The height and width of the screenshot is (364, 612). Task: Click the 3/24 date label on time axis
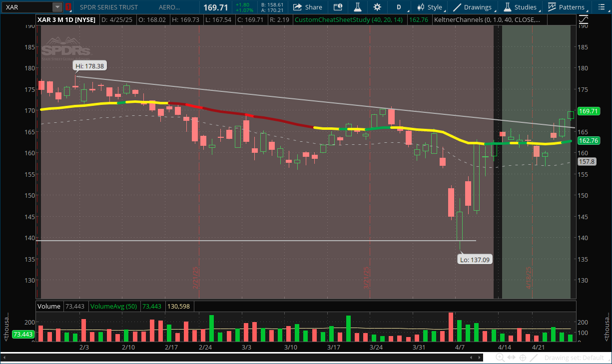(x=376, y=347)
